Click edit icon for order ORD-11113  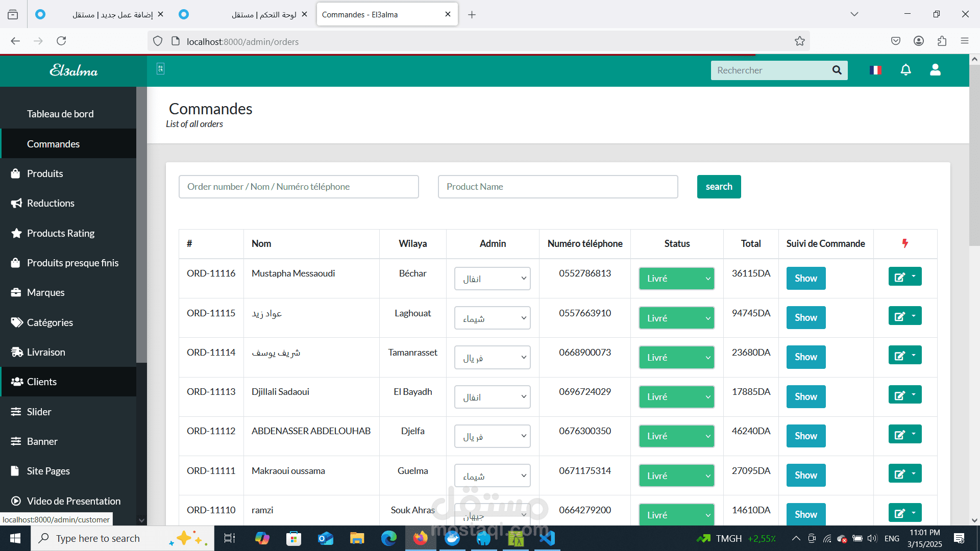[900, 395]
